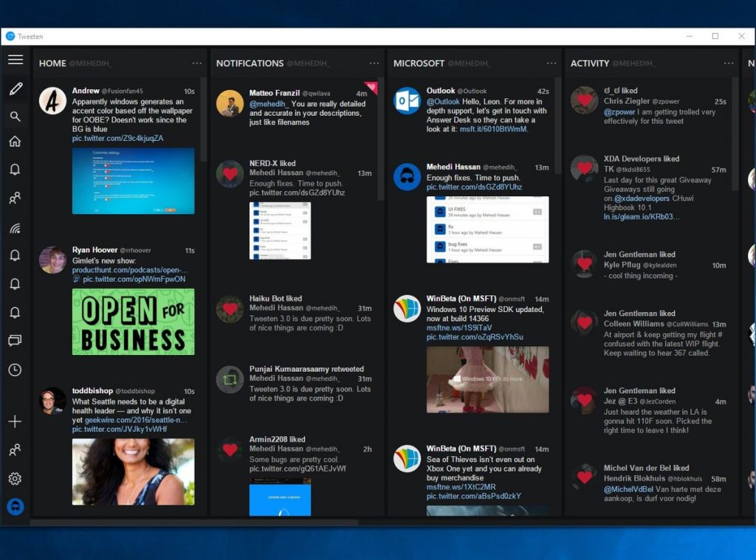756x560 pixels.
Task: Open the commit list screenshot in the NERD-X notification
Action: [280, 230]
